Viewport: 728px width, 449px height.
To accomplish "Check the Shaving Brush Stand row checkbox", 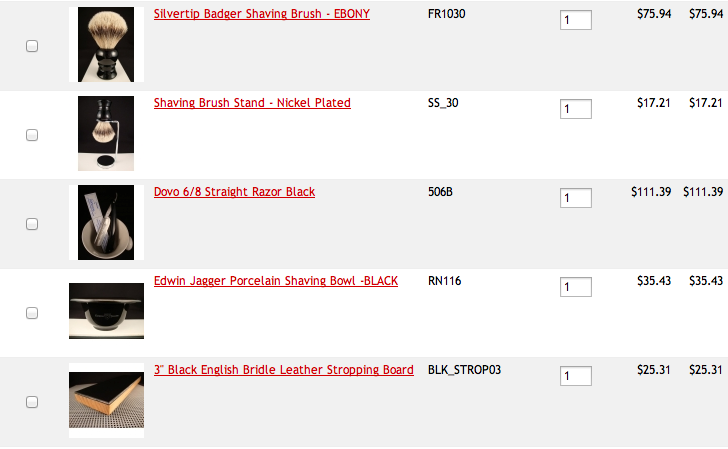I will [x=32, y=135].
